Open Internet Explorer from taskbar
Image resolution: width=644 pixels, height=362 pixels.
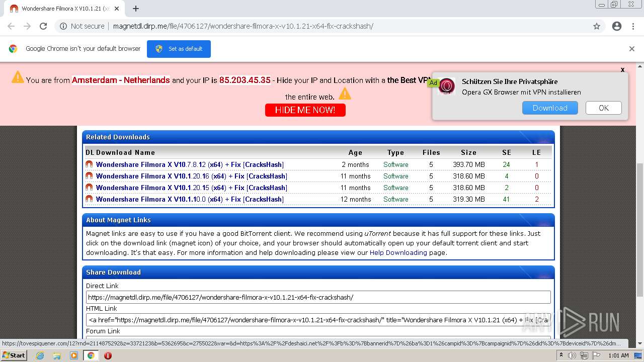pyautogui.click(x=40, y=355)
